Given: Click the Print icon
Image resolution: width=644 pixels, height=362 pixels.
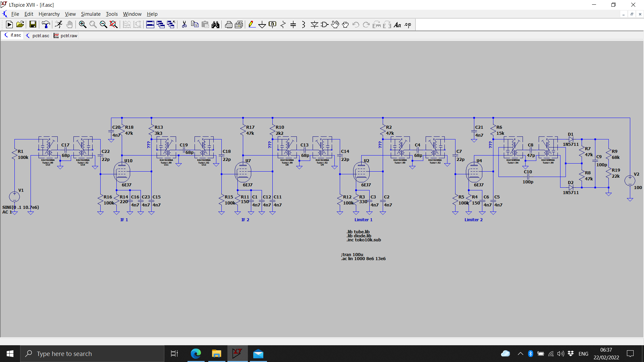Looking at the screenshot, I should point(228,24).
